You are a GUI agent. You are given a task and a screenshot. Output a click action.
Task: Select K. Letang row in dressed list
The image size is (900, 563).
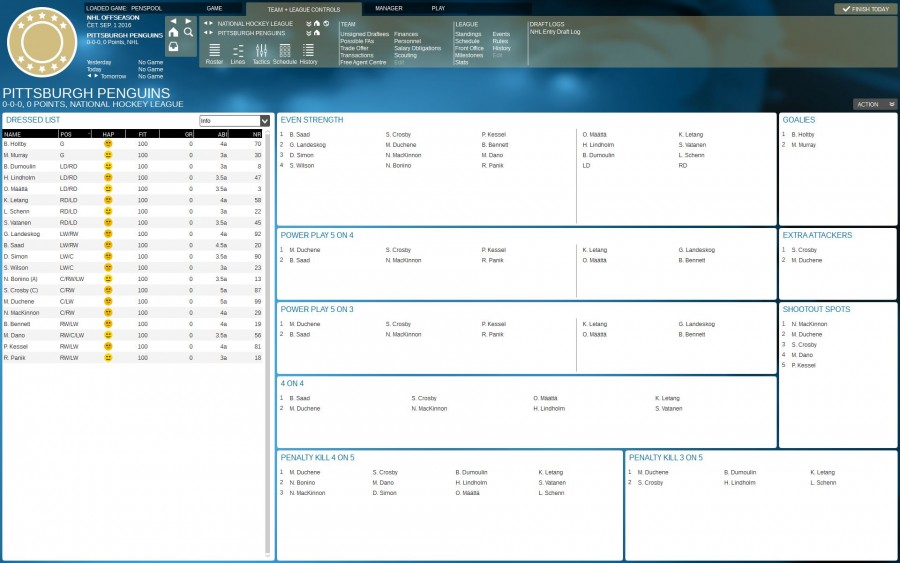(133, 200)
